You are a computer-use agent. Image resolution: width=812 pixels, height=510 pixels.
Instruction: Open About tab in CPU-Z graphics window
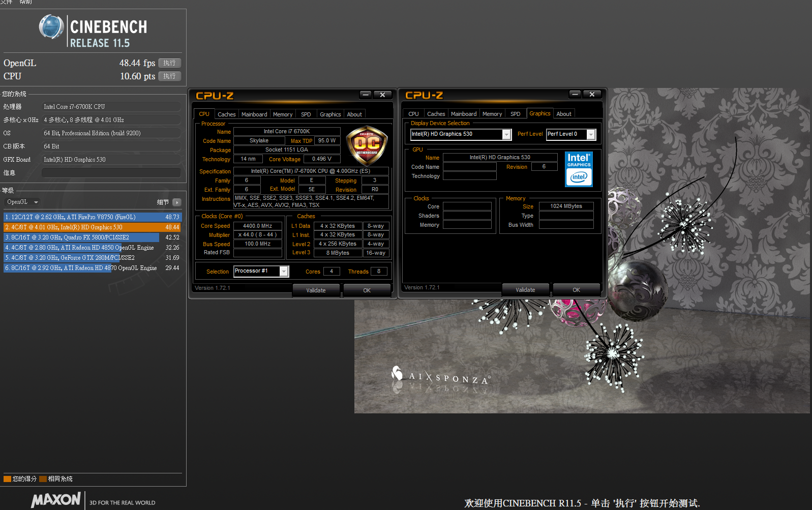click(x=564, y=114)
